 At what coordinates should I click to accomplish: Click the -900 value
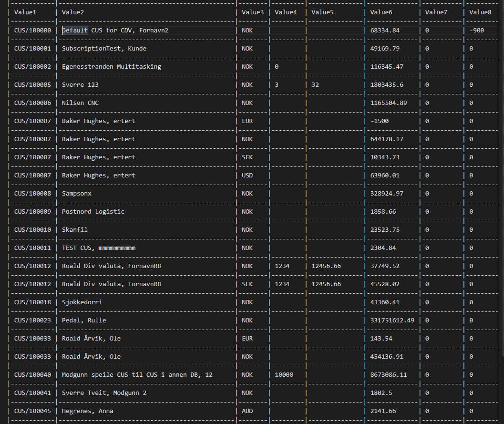[477, 30]
